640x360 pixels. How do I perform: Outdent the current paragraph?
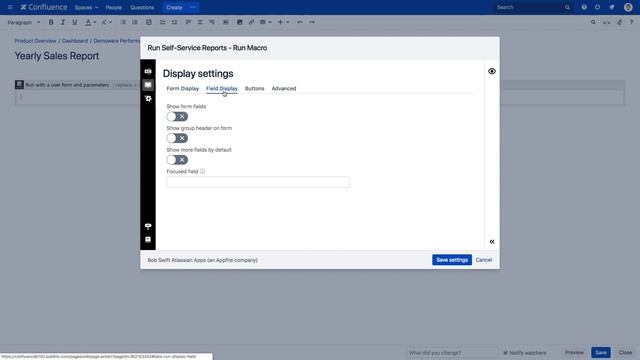162,22
